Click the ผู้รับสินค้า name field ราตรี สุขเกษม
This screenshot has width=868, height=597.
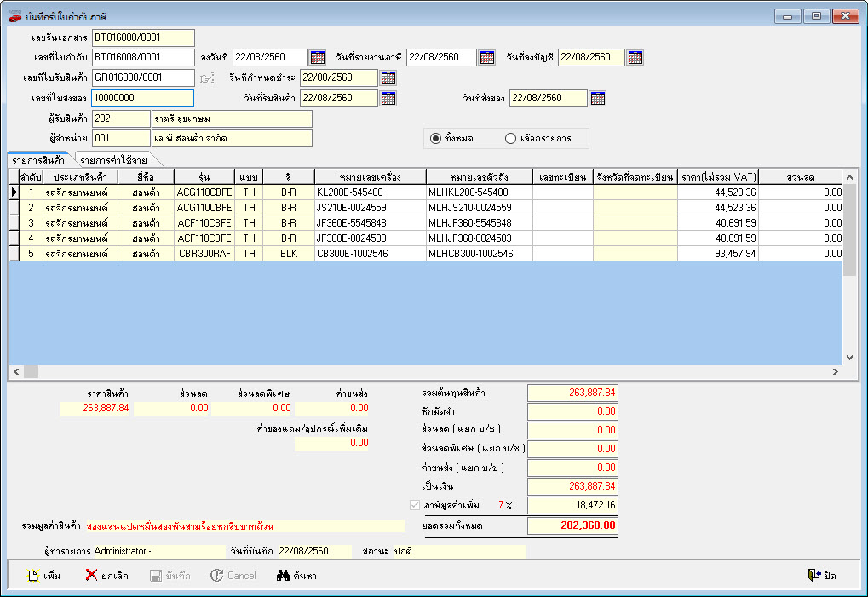coord(232,118)
